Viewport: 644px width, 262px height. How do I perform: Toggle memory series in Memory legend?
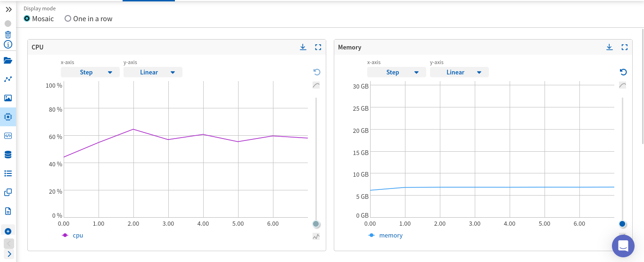pos(385,235)
